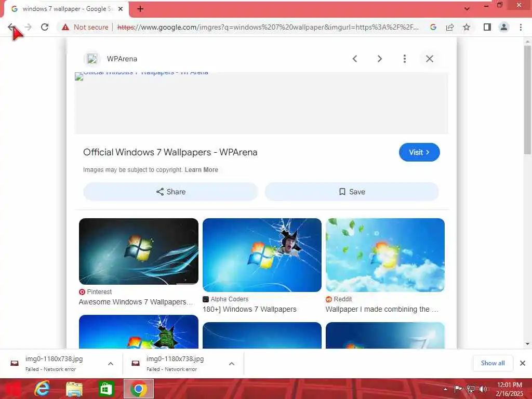Open the tab search dropdown chevron
Screen dimensions: 532x399
point(467,9)
